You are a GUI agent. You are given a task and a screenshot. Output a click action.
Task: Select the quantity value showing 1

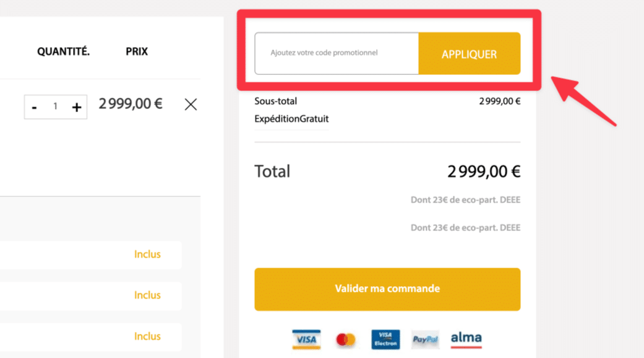(x=55, y=107)
